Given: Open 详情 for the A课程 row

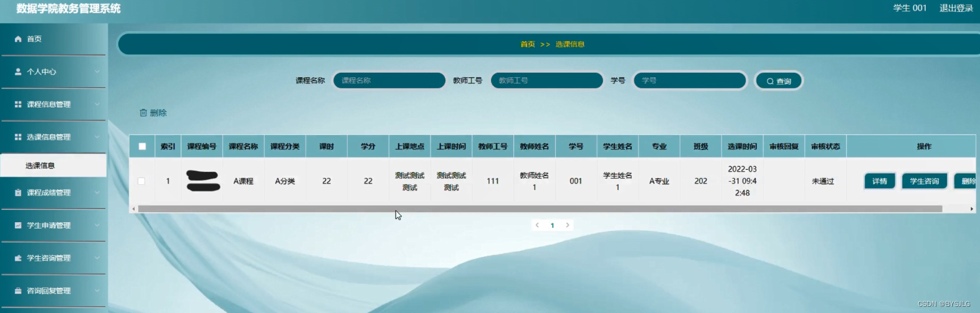Looking at the screenshot, I should (880, 181).
